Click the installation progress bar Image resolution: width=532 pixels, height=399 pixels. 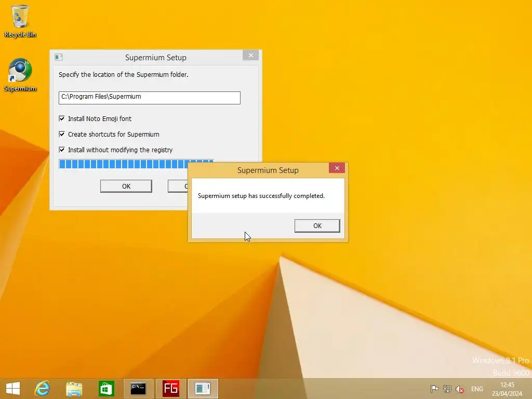coord(123,164)
